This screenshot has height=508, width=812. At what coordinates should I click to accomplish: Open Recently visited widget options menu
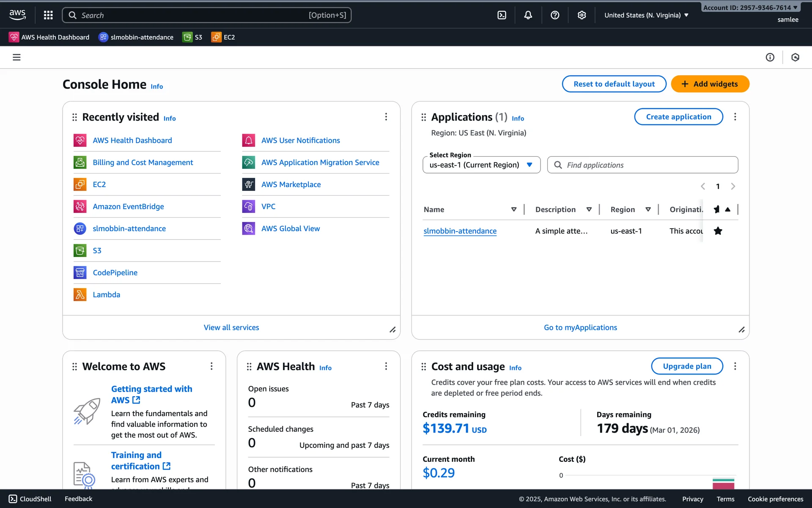[386, 117]
